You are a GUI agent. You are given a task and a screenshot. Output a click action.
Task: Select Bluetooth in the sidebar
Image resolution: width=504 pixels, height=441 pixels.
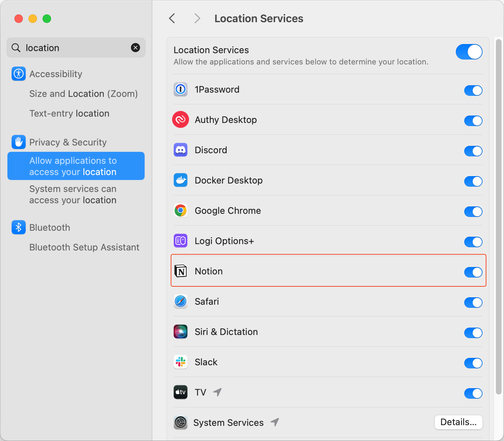[x=50, y=228]
